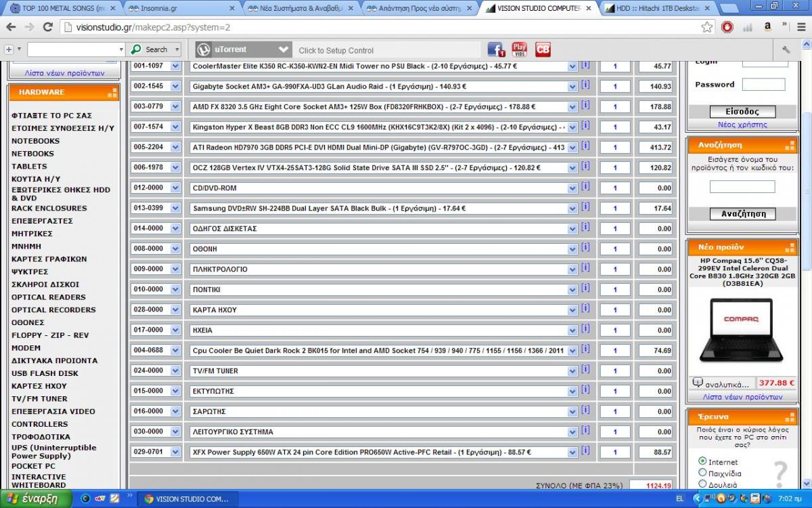Click the total price 1124.19 field
812x508 pixels.
click(x=651, y=485)
